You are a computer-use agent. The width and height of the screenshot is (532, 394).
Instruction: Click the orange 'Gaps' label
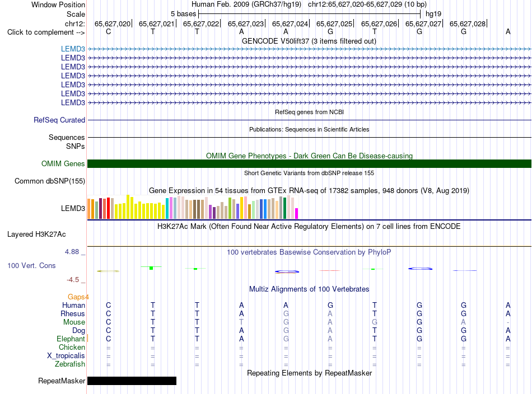click(76, 297)
